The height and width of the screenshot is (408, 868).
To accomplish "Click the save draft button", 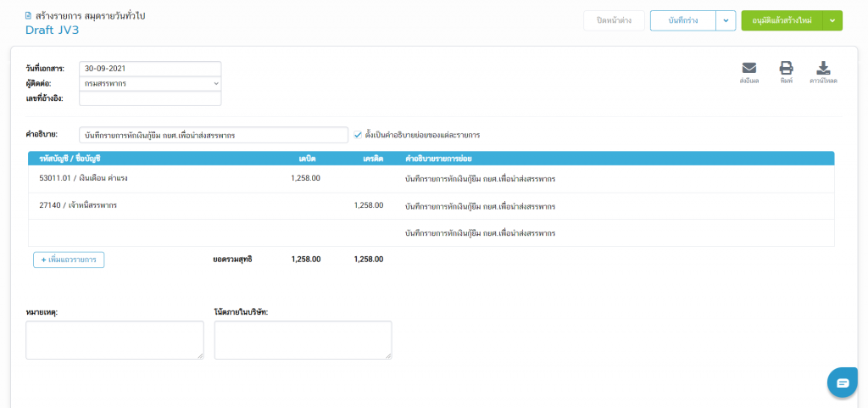I will (x=683, y=20).
